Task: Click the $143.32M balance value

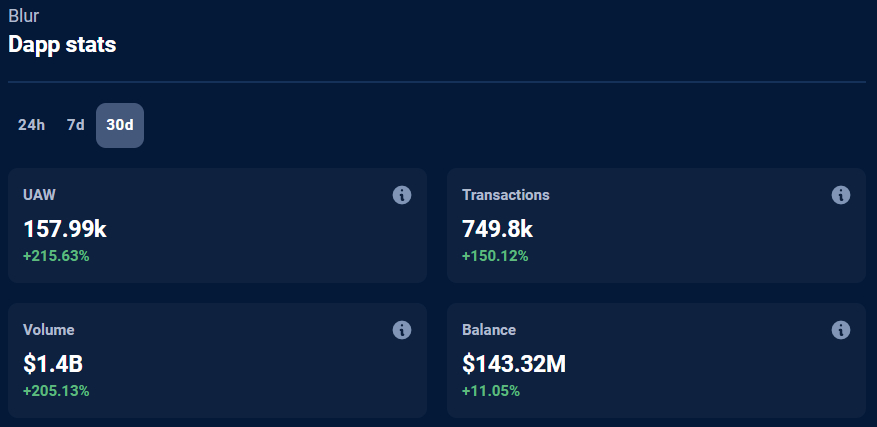Action: click(x=514, y=364)
